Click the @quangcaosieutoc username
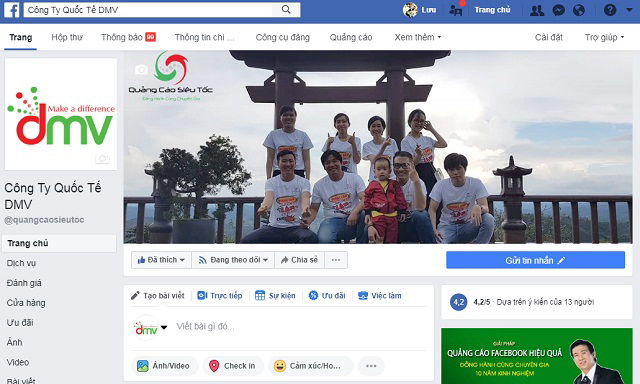 coord(44,220)
